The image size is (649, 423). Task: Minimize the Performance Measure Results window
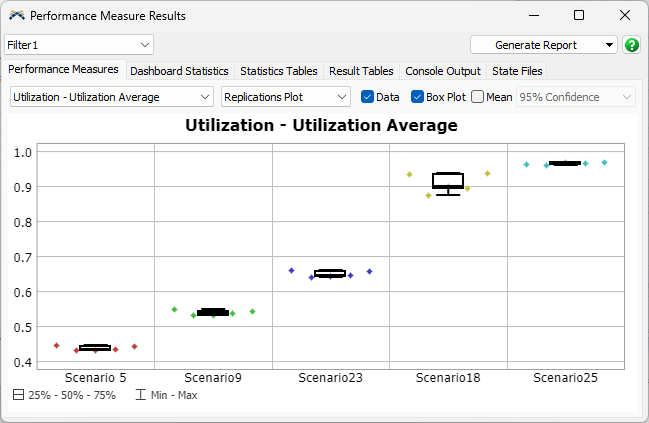(532, 16)
